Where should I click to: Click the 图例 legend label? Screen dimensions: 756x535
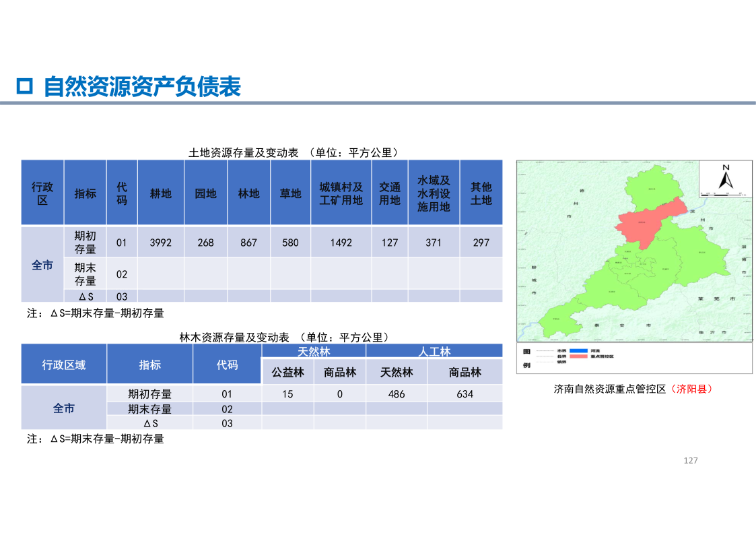(526, 358)
